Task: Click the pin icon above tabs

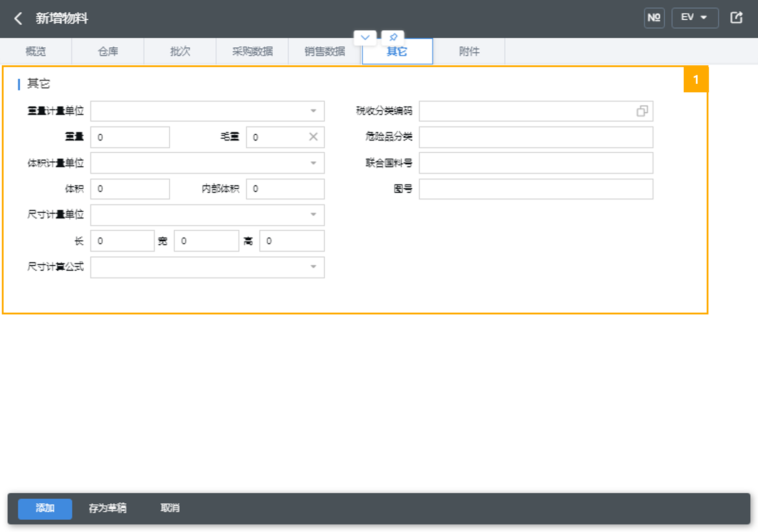Action: pyautogui.click(x=393, y=37)
